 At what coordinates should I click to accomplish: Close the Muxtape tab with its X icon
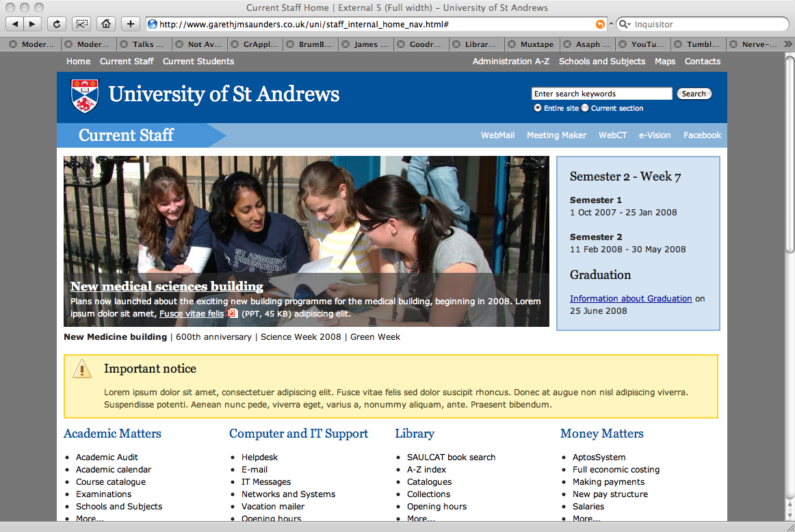coord(511,44)
